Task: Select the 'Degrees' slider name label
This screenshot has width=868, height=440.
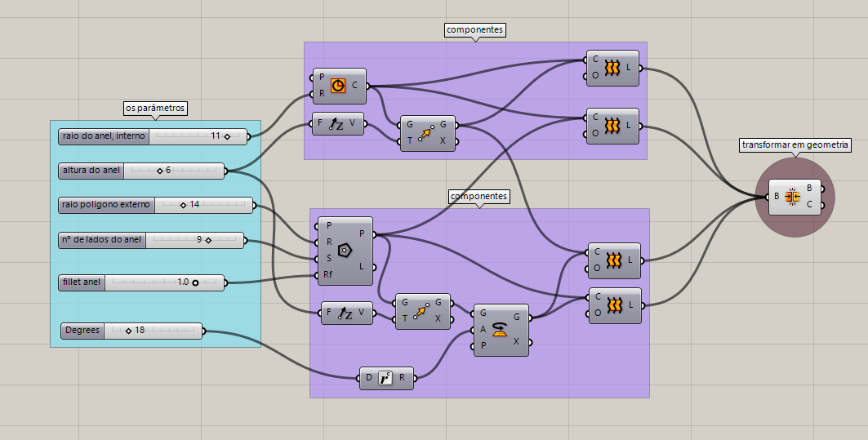Action: 82,331
